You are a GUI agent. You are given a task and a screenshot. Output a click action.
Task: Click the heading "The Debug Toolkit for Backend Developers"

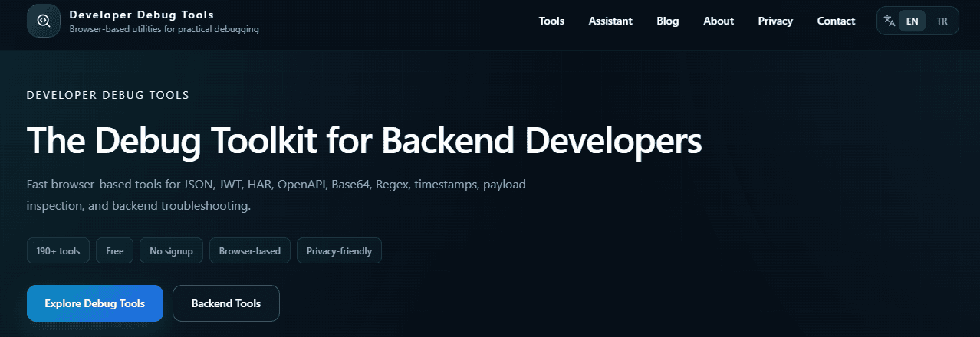[364, 141]
